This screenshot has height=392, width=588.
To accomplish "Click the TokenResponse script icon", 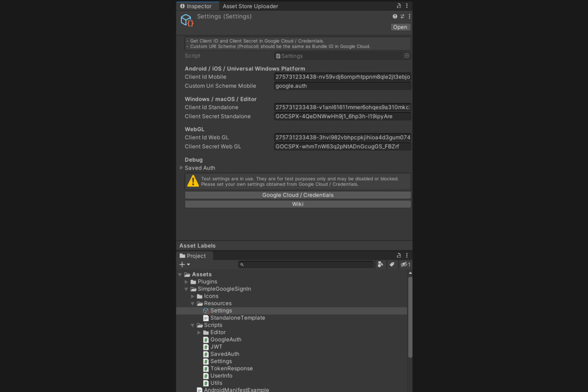I will pos(206,368).
